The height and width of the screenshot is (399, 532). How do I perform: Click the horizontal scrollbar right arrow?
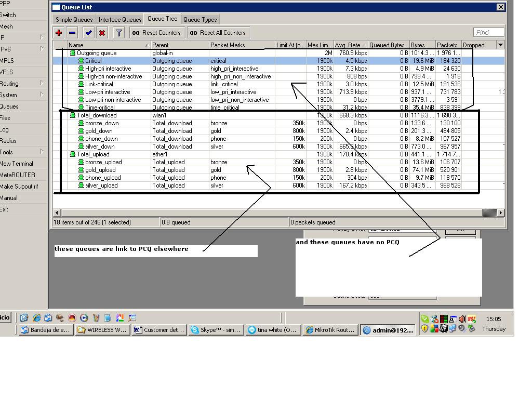tap(500, 212)
